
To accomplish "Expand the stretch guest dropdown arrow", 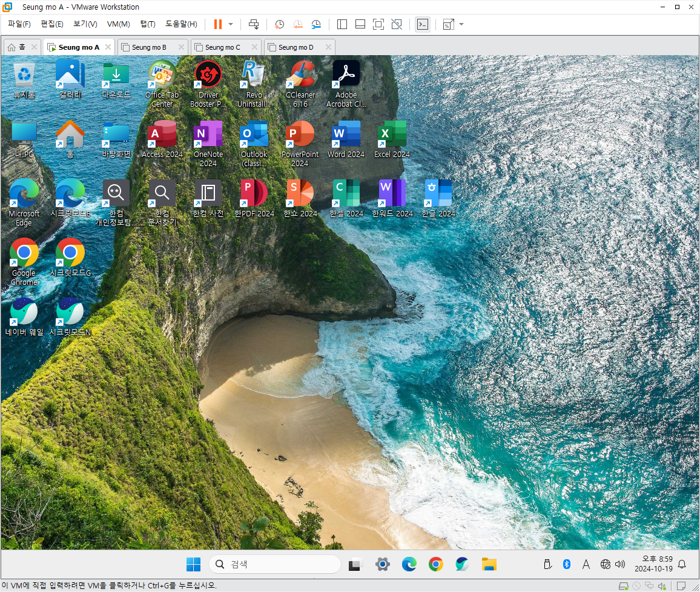I will pyautogui.click(x=461, y=24).
